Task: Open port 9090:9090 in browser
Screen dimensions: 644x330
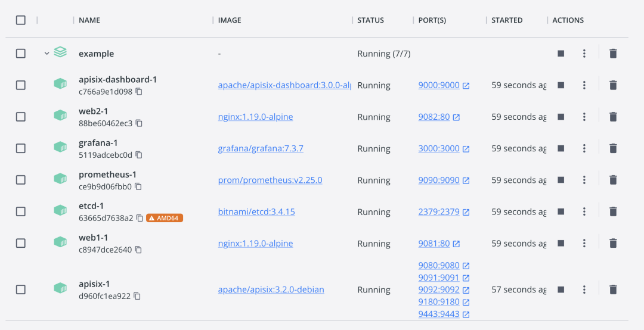Action: tap(439, 180)
